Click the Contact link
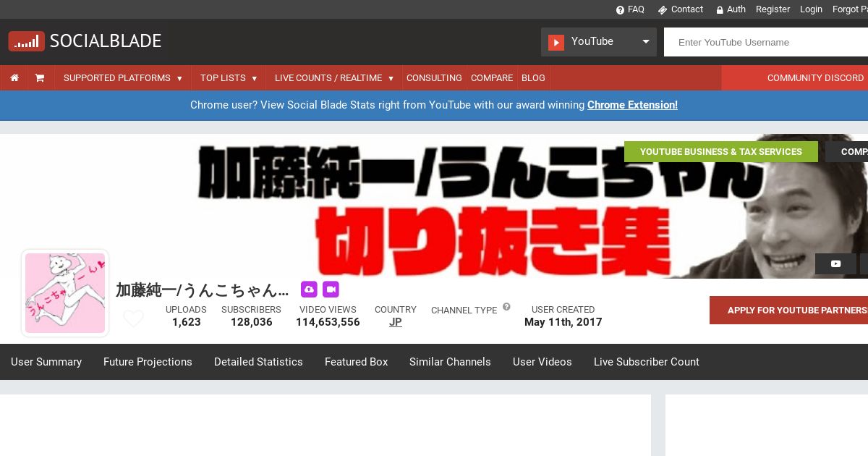 point(687,9)
